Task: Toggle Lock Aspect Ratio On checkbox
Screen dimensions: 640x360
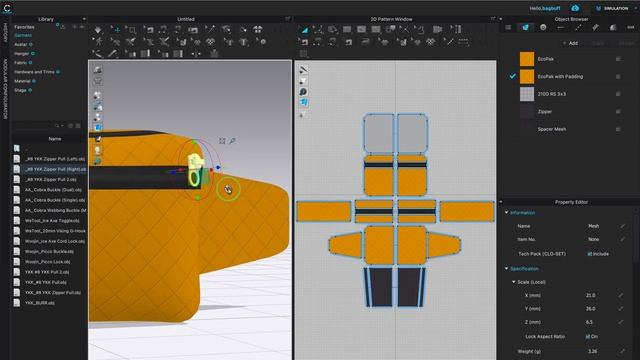Action: [x=588, y=337]
